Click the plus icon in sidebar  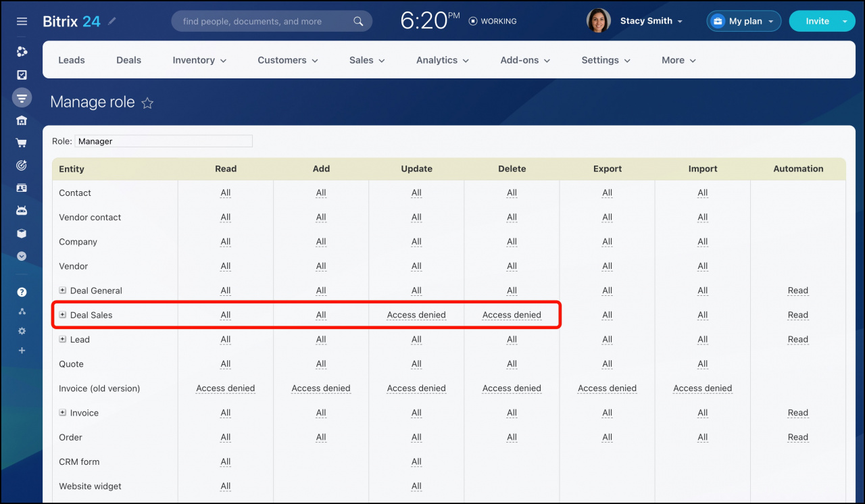point(22,351)
